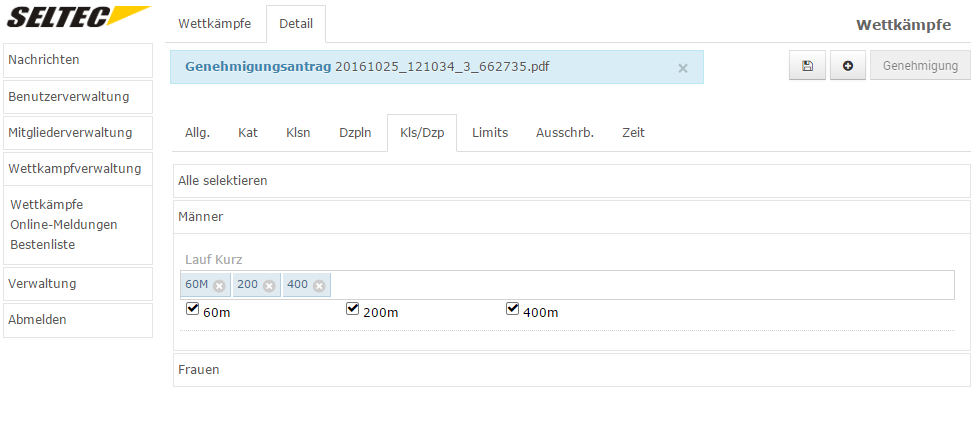
Task: Remove the 400 tag chip
Action: pos(319,286)
